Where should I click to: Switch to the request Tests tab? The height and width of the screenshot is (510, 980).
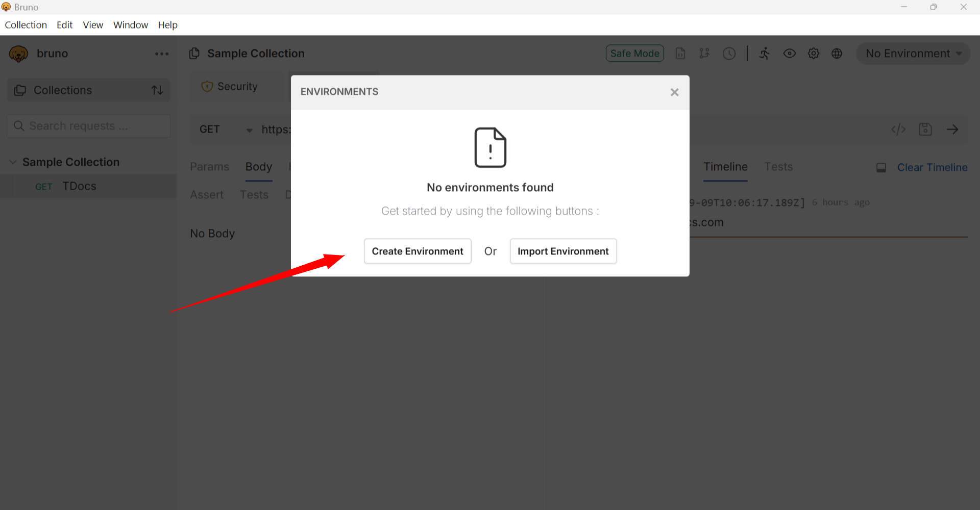254,195
